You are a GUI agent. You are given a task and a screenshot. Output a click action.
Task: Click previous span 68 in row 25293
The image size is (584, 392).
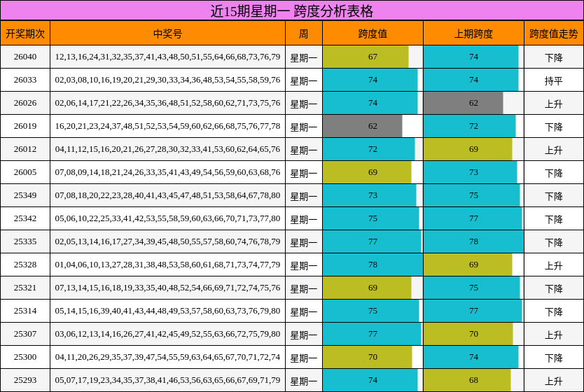pyautogui.click(x=468, y=379)
